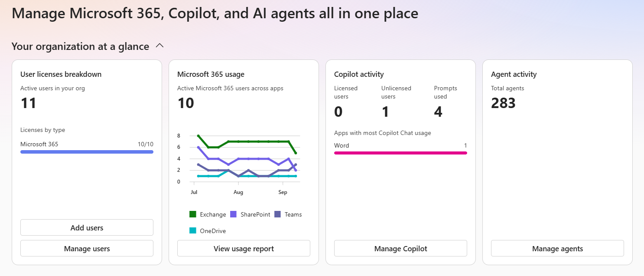Viewport: 644px width, 276px height.
Task: Click the "Manage Microsoft 365, Copilot, and AI agents" title
Action: click(215, 13)
